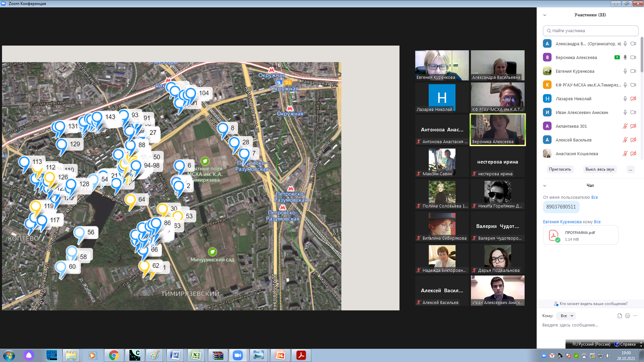
Task: Click green screen-share indicator next to Вероника Алексеева
Action: [617, 57]
